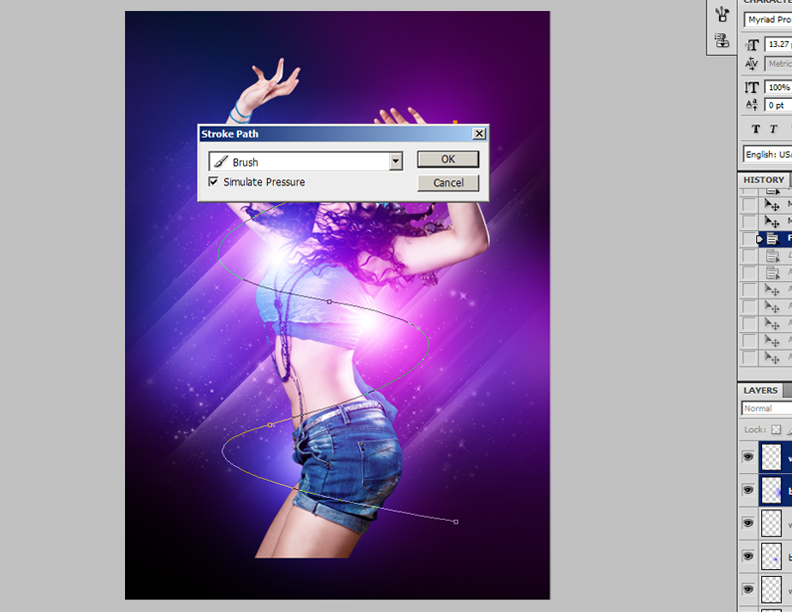This screenshot has width=792, height=612.
Task: Hide the second selected layer with blue glow thumbnail
Action: [x=748, y=490]
